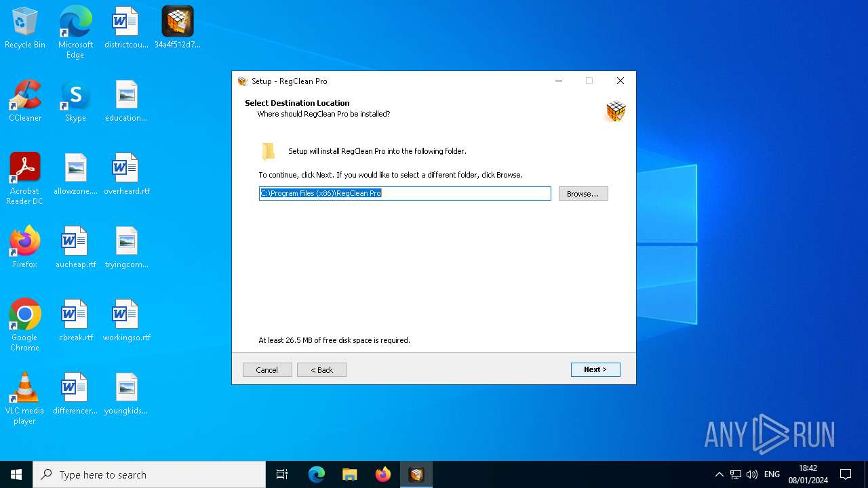The width and height of the screenshot is (868, 488).
Task: Open network status tray icon
Action: (x=736, y=474)
